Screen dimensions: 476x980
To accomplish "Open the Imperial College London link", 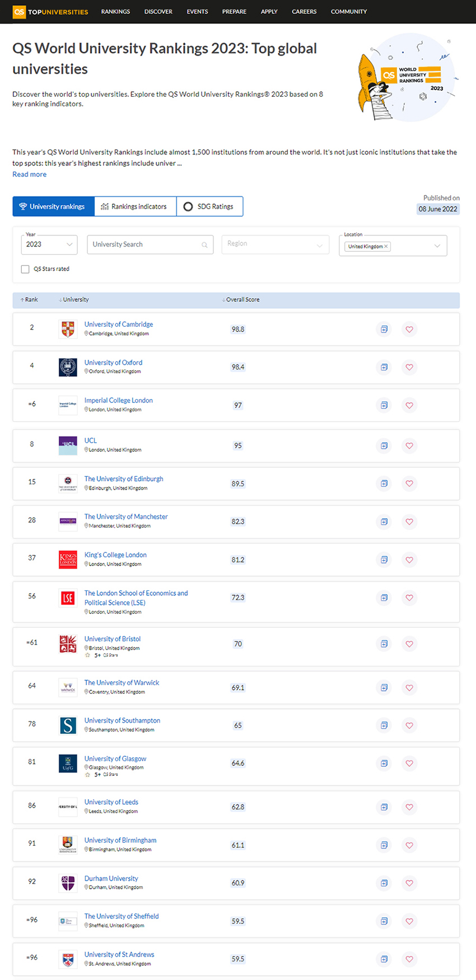I will click(x=118, y=400).
